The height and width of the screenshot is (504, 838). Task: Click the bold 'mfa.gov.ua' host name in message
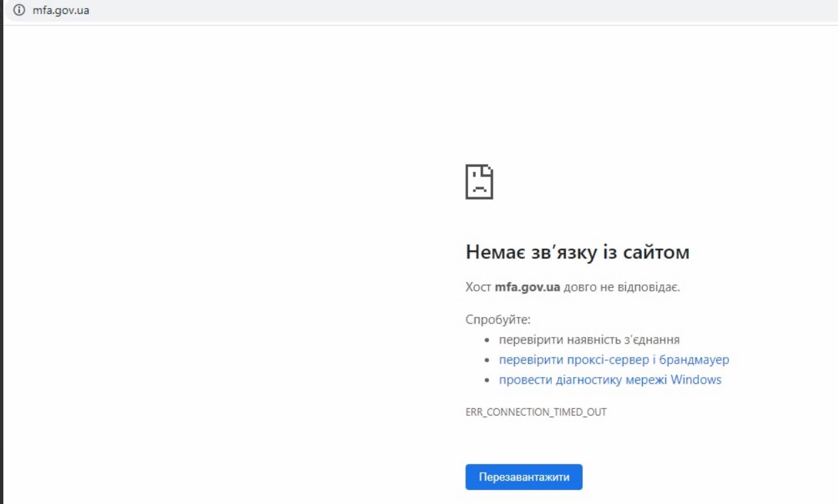tap(527, 287)
